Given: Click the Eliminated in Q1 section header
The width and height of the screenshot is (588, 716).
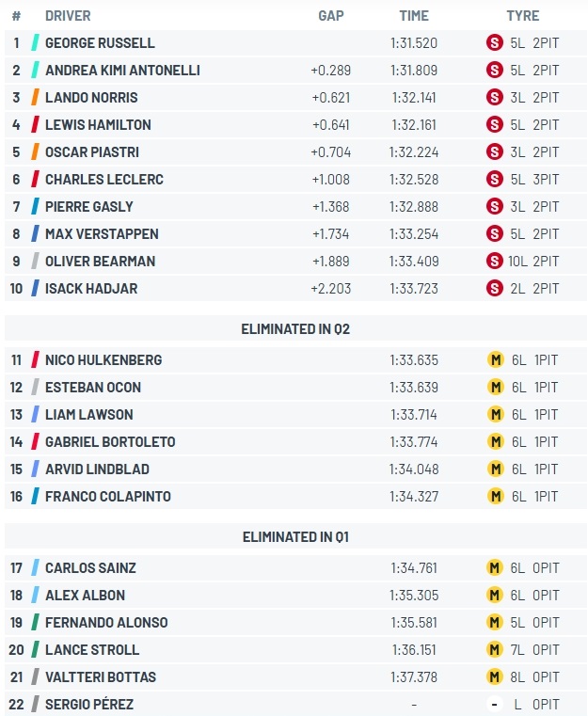Looking at the screenshot, I should pyautogui.click(x=295, y=536).
